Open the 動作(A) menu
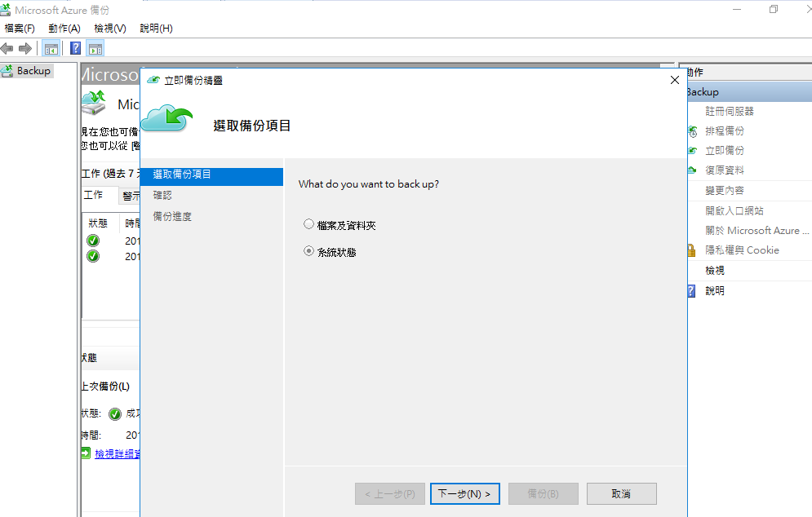812x517 pixels. point(64,29)
